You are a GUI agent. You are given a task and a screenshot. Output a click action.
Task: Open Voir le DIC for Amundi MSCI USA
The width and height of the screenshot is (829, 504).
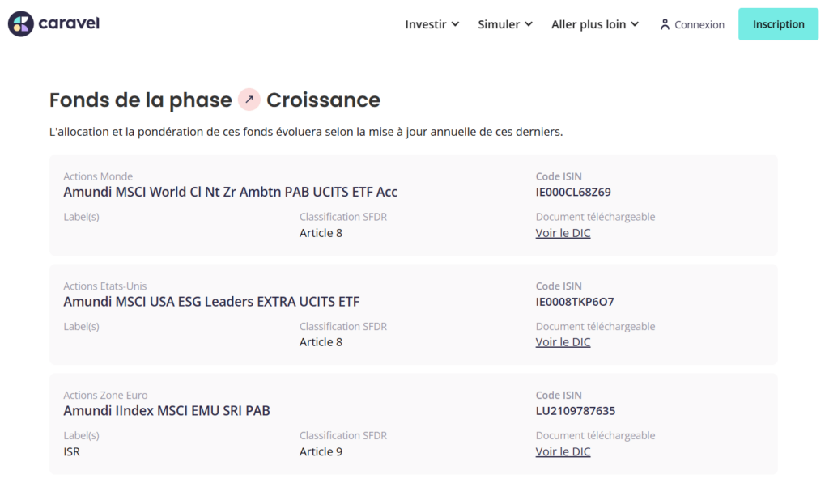point(563,342)
